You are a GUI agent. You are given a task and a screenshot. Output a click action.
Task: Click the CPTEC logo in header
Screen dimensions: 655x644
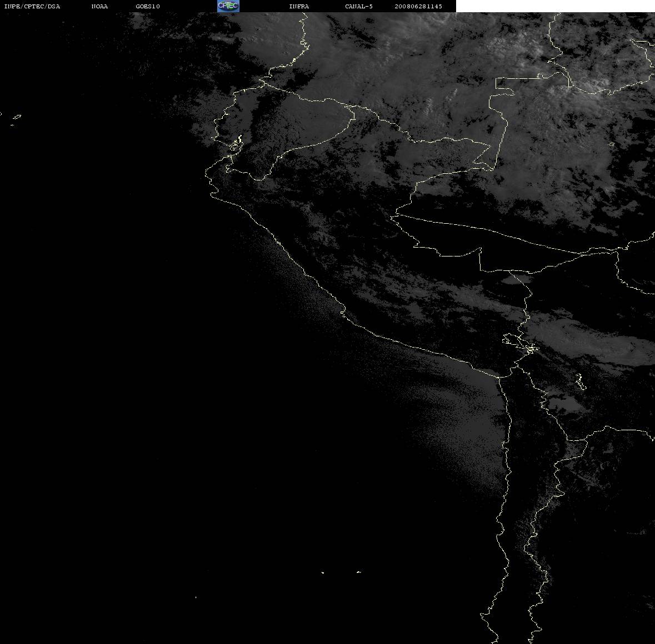[x=228, y=6]
